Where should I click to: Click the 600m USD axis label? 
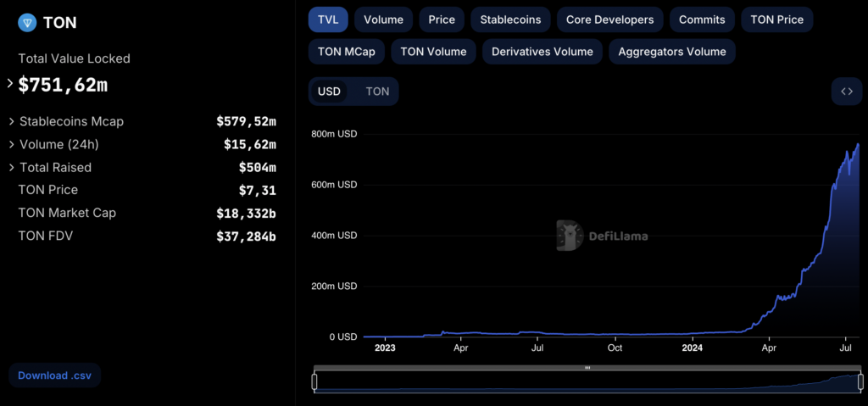(x=336, y=185)
